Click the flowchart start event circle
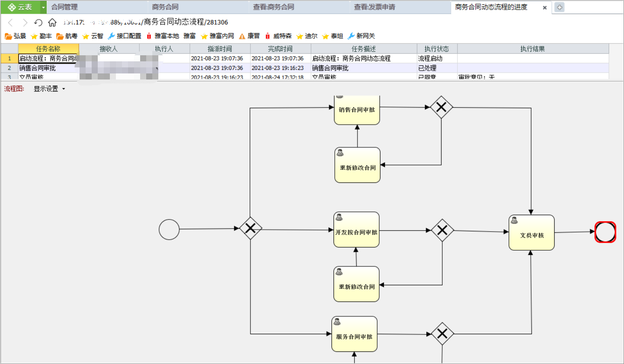Screen dimensions: 624x364 (169, 230)
